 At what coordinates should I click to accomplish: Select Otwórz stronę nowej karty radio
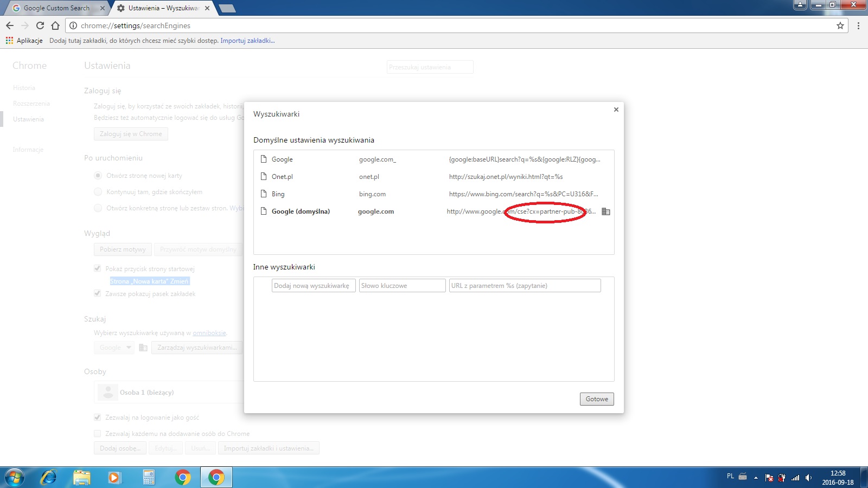98,176
